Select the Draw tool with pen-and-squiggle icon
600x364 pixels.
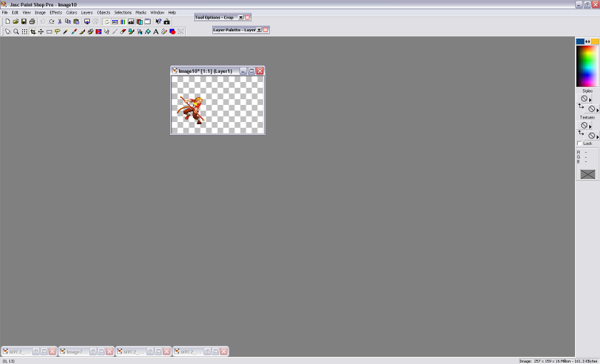[164, 31]
